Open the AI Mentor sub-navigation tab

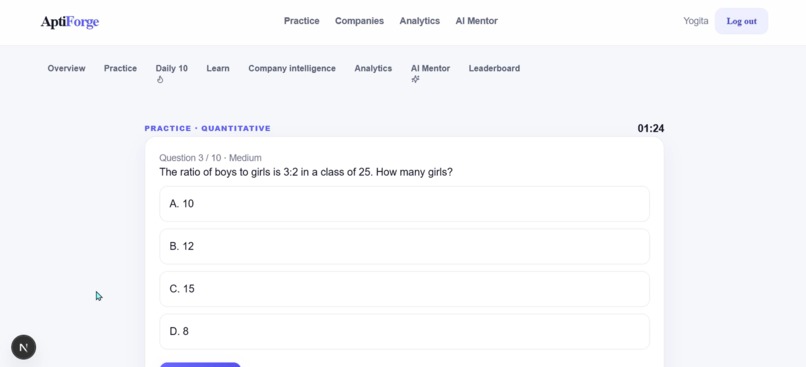[430, 68]
